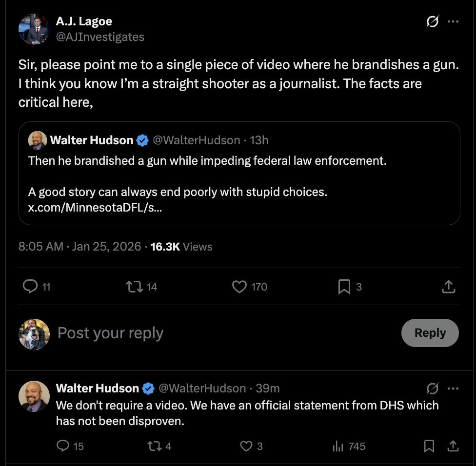Bookmark the main post with 3 bookmarks
The width and height of the screenshot is (476, 466).
coord(344,287)
